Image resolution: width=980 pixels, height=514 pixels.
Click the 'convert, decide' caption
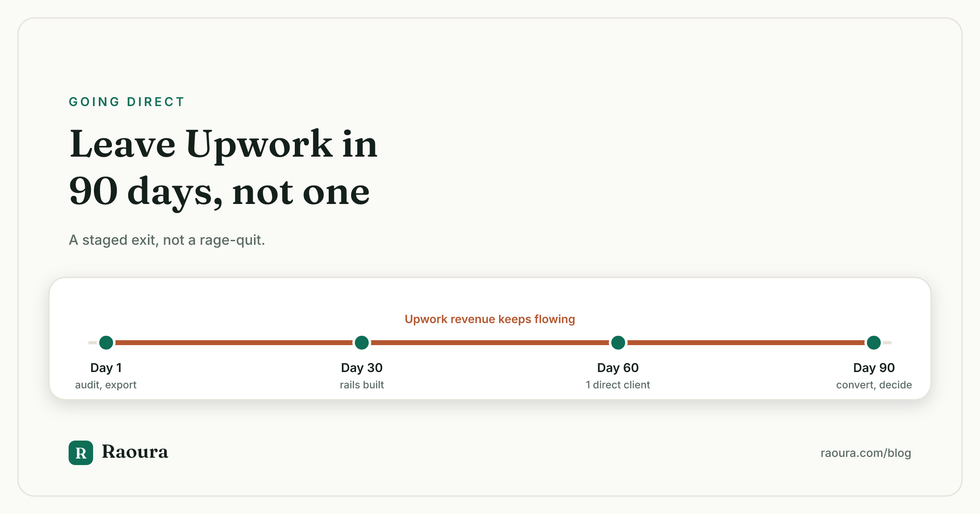click(874, 385)
